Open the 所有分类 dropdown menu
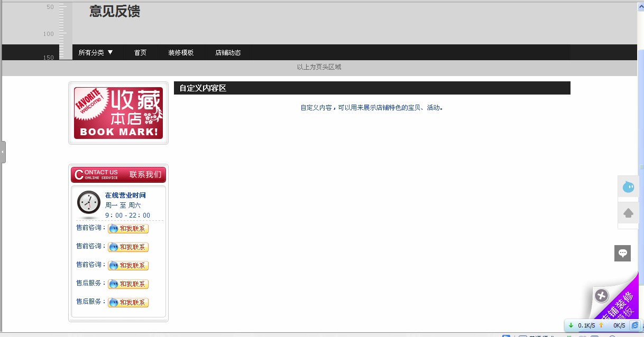Image resolution: width=644 pixels, height=337 pixels. pyautogui.click(x=96, y=52)
